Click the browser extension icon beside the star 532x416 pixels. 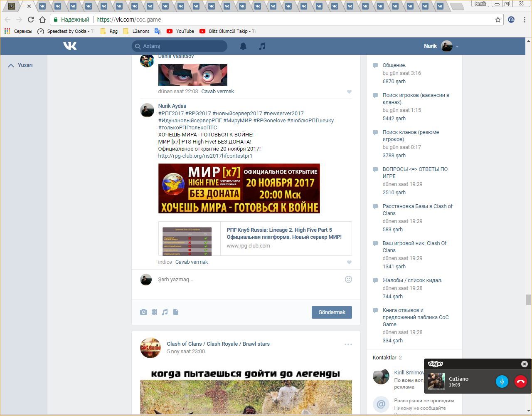[x=512, y=20]
